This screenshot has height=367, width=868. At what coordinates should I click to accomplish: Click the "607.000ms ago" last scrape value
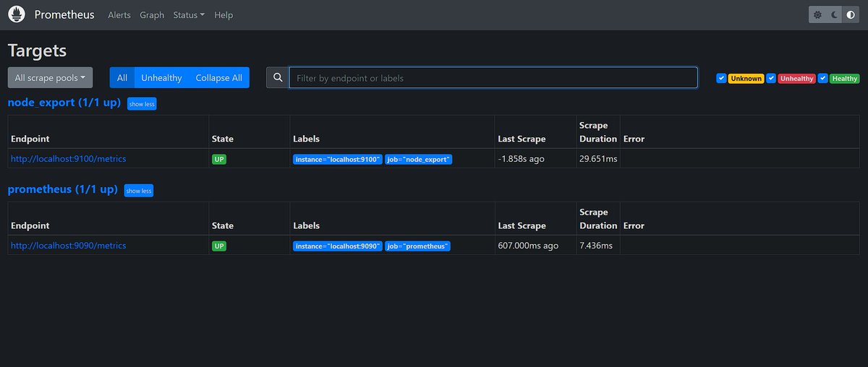(528, 246)
